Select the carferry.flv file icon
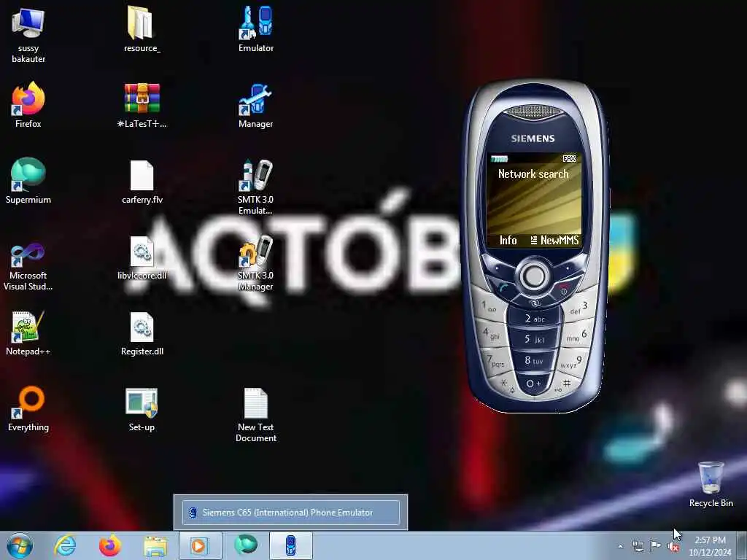 click(142, 181)
